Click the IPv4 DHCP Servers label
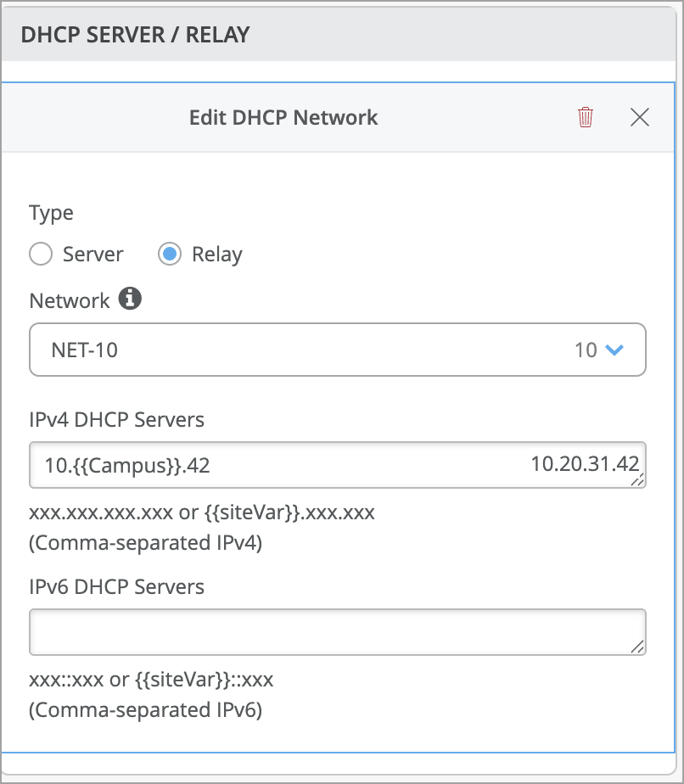 (116, 419)
